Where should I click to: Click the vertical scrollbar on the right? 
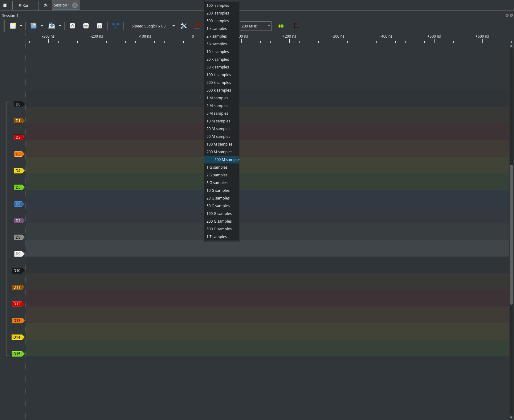click(x=511, y=234)
